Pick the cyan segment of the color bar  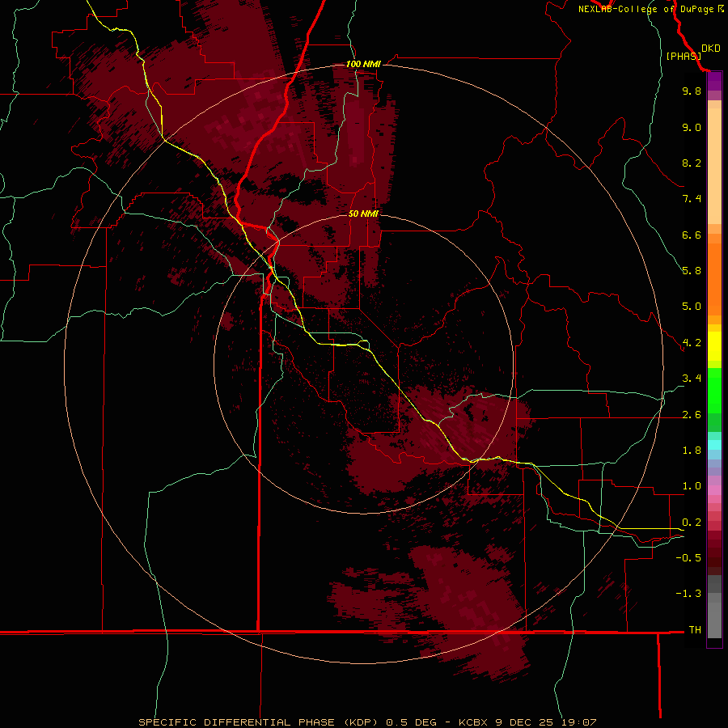click(714, 445)
